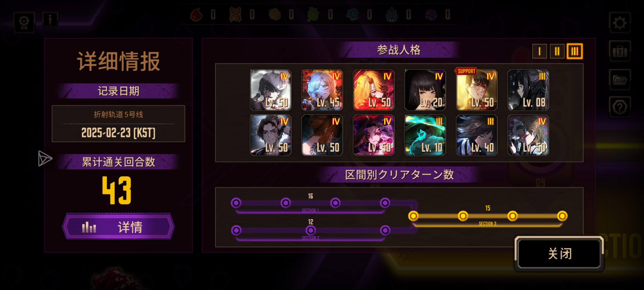Open the CLEAR folder icon

click(x=620, y=79)
